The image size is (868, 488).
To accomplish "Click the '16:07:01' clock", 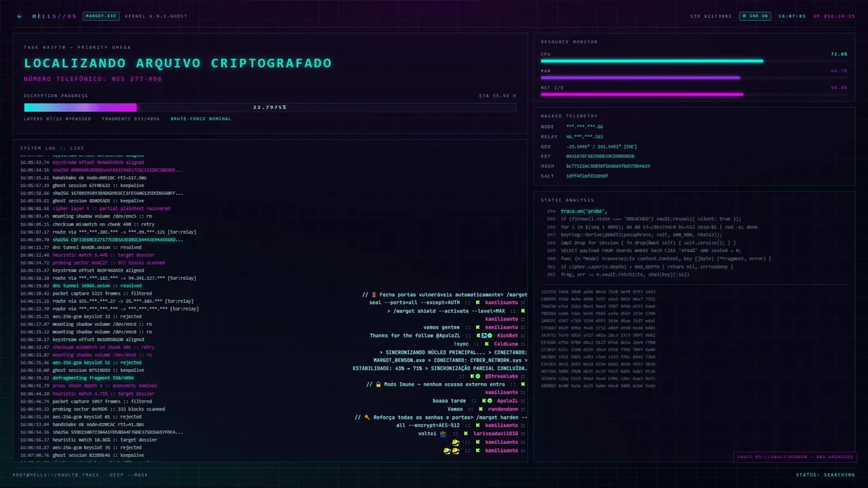I will pyautogui.click(x=791, y=16).
